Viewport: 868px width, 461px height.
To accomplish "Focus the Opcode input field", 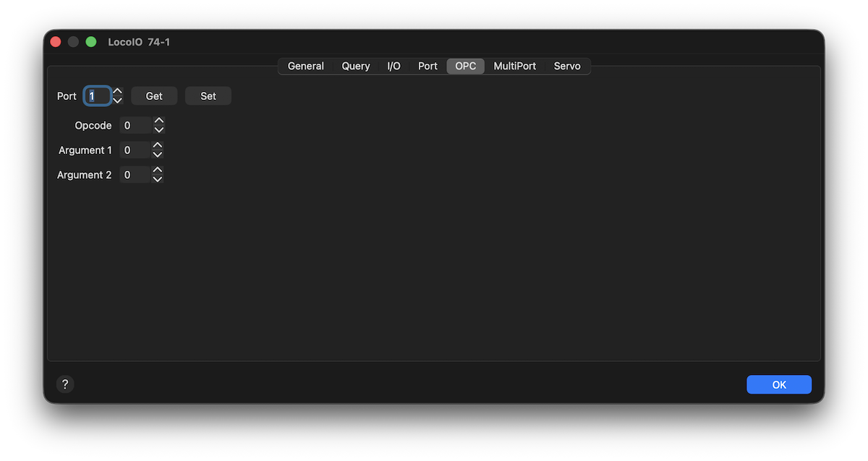I will (135, 126).
